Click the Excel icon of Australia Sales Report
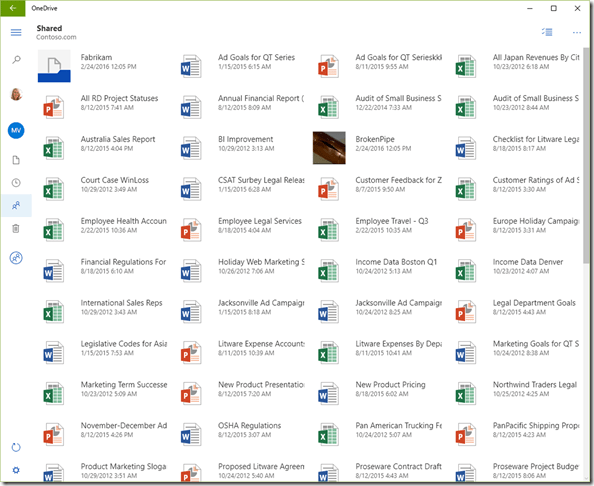The height and width of the screenshot is (486, 594). pos(53,148)
